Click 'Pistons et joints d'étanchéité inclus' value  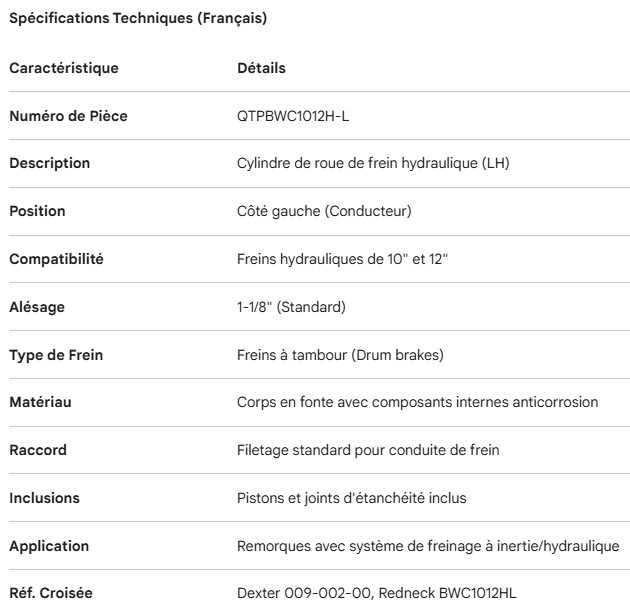pos(350,498)
